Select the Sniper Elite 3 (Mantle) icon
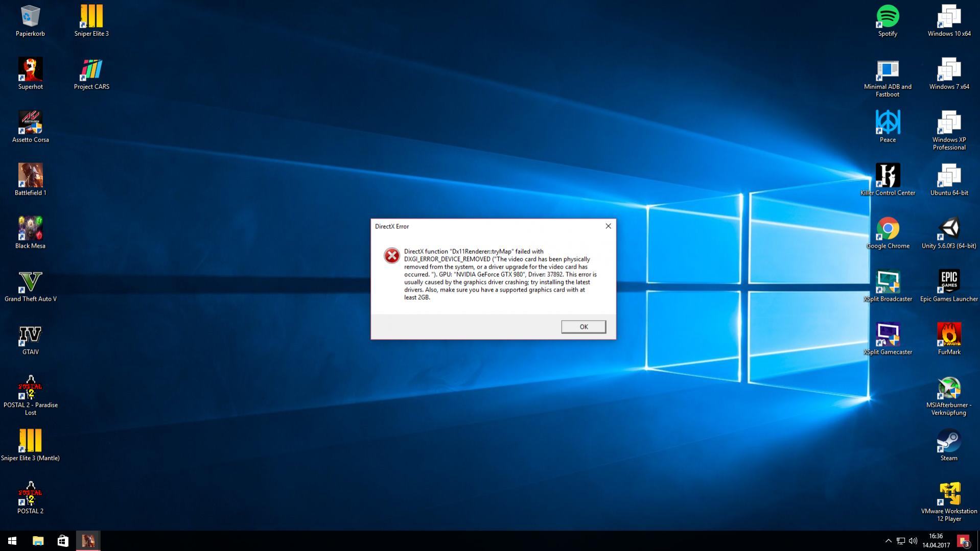 point(30,445)
